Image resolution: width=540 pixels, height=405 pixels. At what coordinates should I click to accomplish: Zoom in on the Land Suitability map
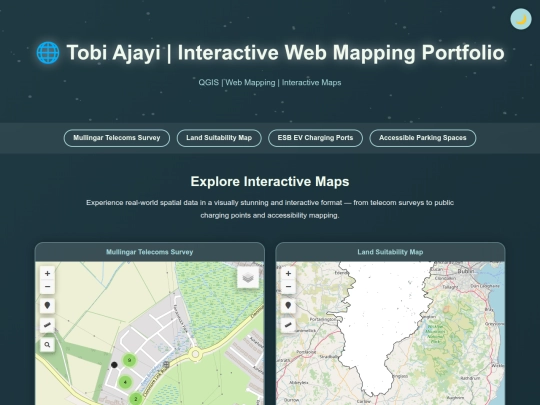pos(289,273)
